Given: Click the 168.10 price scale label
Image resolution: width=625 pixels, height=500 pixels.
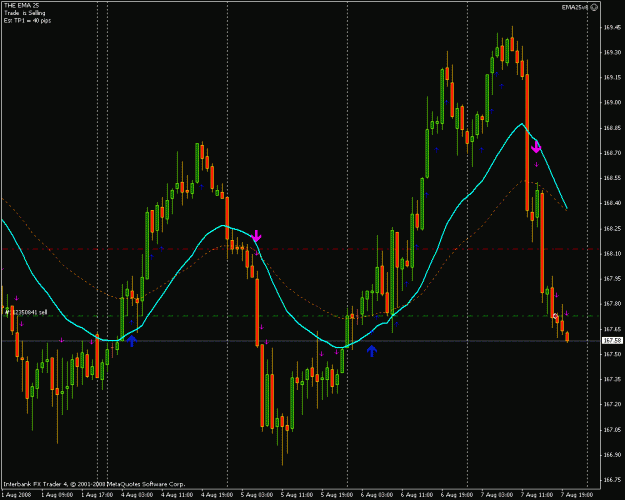Looking at the screenshot, I should click(x=613, y=253).
